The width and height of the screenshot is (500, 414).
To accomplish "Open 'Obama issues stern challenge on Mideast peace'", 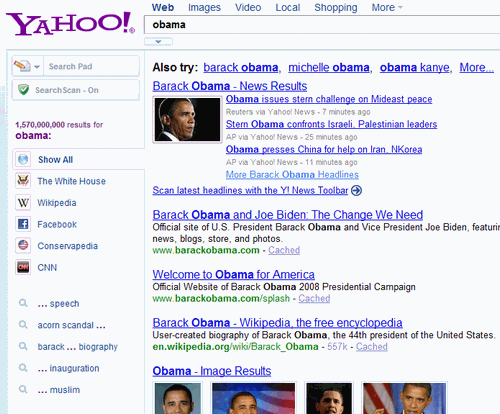I will 329,99.
